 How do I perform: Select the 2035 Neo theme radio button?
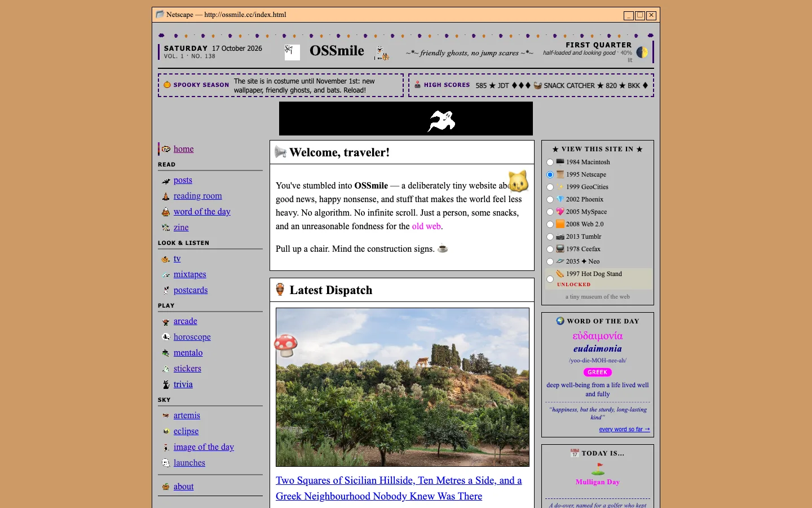550,262
